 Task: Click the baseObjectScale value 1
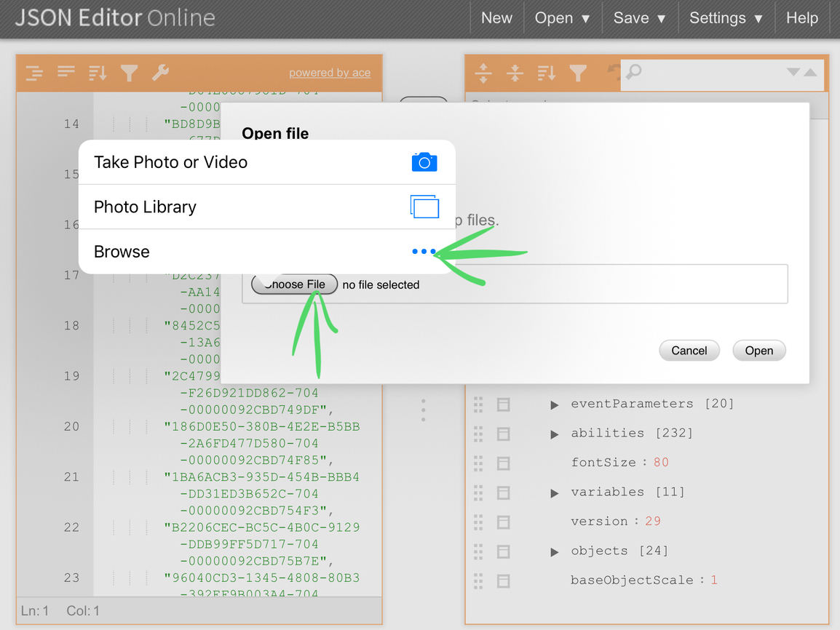(713, 581)
